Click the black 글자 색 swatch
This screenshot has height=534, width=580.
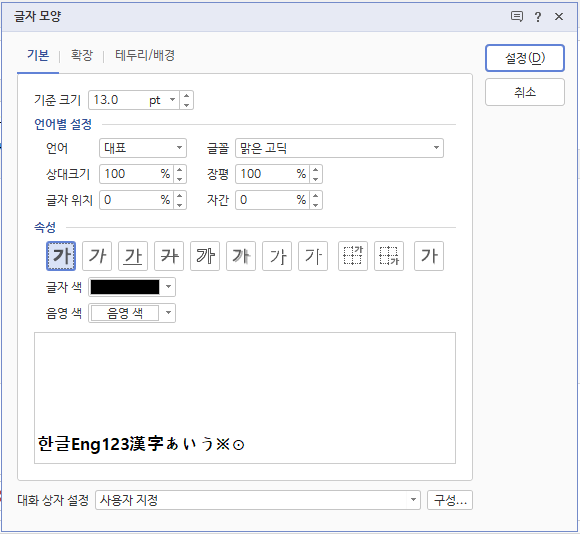point(125,287)
